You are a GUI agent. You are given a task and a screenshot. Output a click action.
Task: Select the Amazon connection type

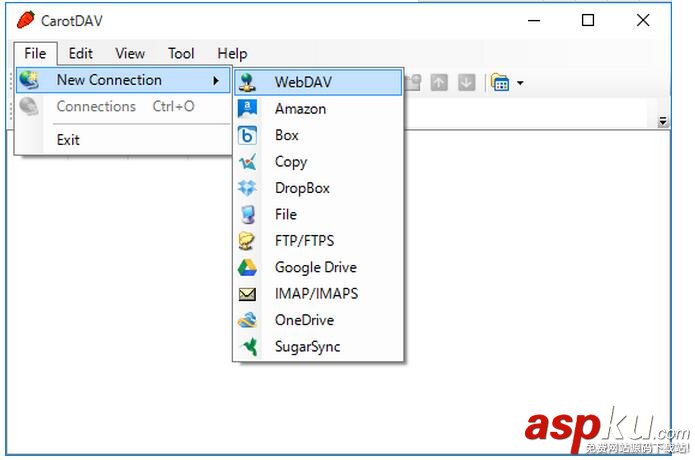point(318,109)
